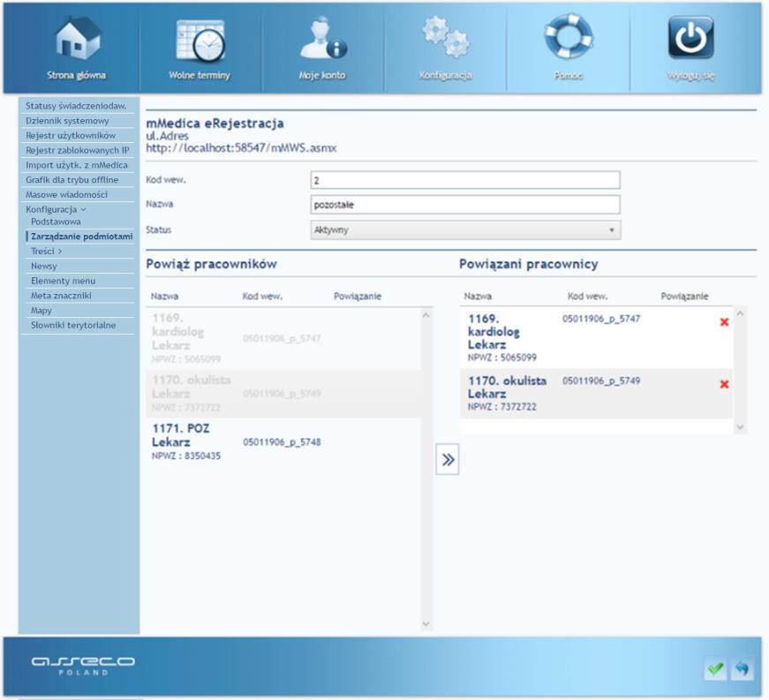Remove linked worker 1170 okulista
Viewport: 769px width, 700px height.
click(724, 384)
